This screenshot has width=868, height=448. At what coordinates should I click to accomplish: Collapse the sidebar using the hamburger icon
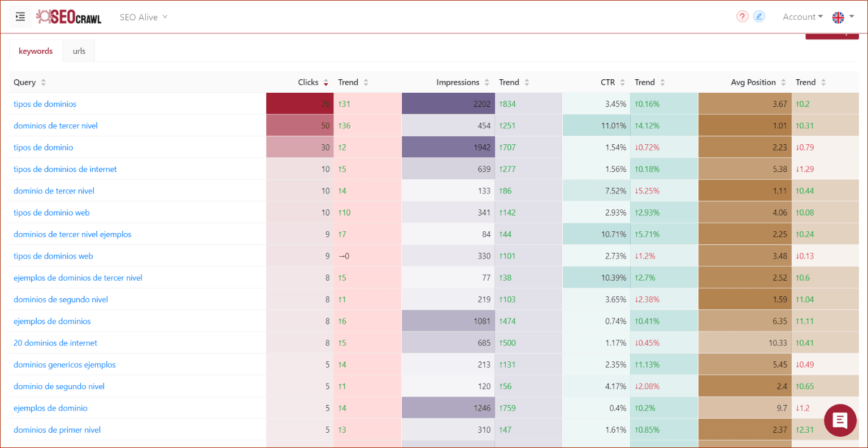pos(20,16)
